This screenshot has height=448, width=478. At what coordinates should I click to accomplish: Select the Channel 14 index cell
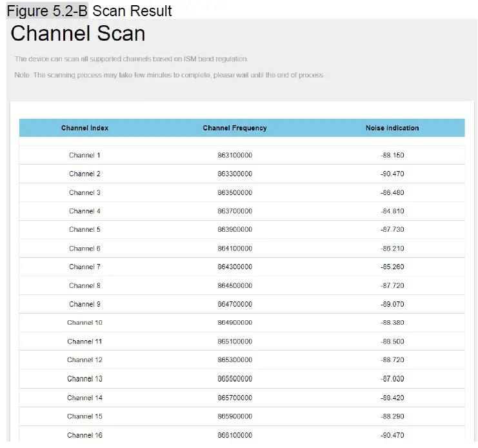[85, 398]
